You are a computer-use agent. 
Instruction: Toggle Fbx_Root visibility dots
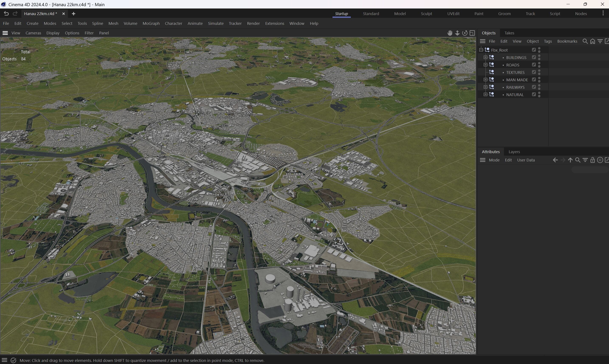coord(539,50)
